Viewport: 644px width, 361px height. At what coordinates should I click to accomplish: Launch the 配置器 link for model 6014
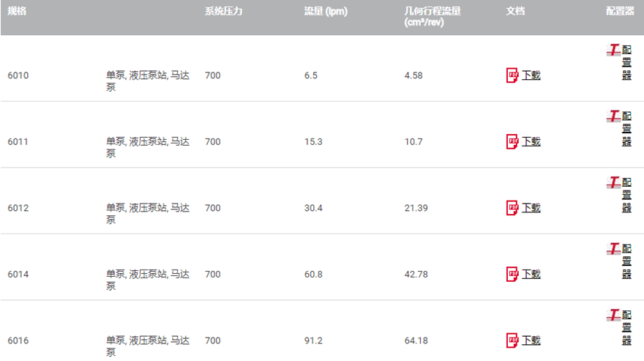[626, 261]
